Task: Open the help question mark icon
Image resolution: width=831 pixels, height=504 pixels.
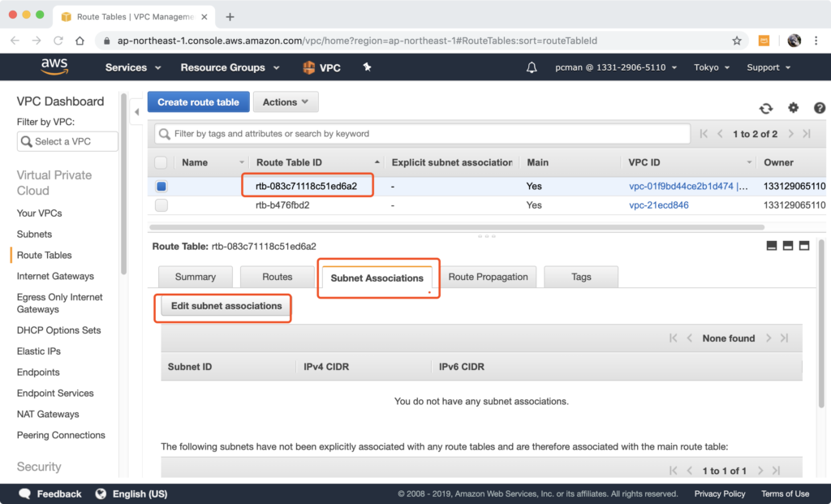Action: [x=820, y=108]
